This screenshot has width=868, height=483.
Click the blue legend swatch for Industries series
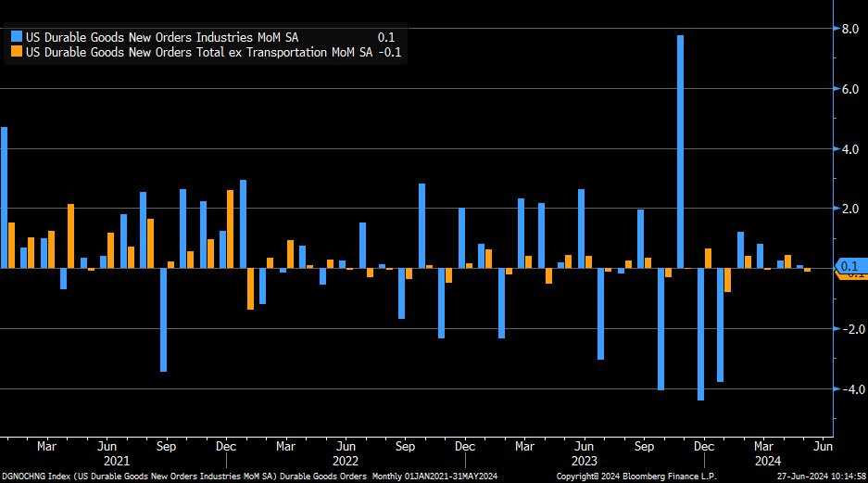pos(15,37)
